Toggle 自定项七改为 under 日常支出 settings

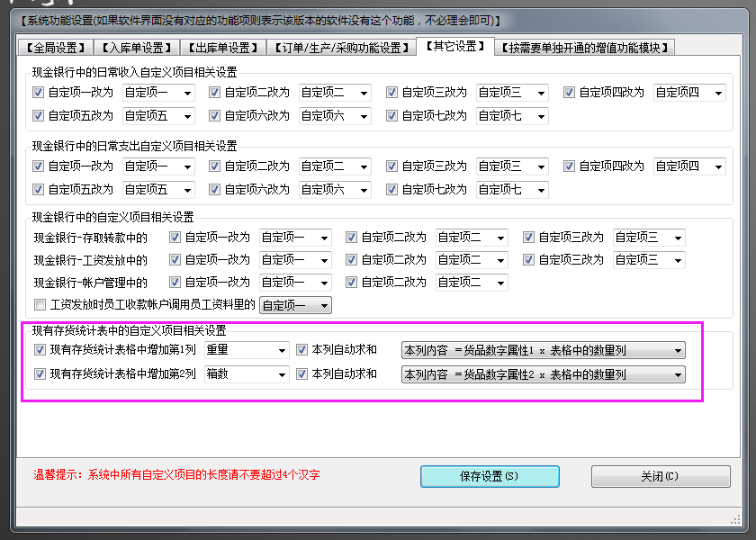coord(393,189)
